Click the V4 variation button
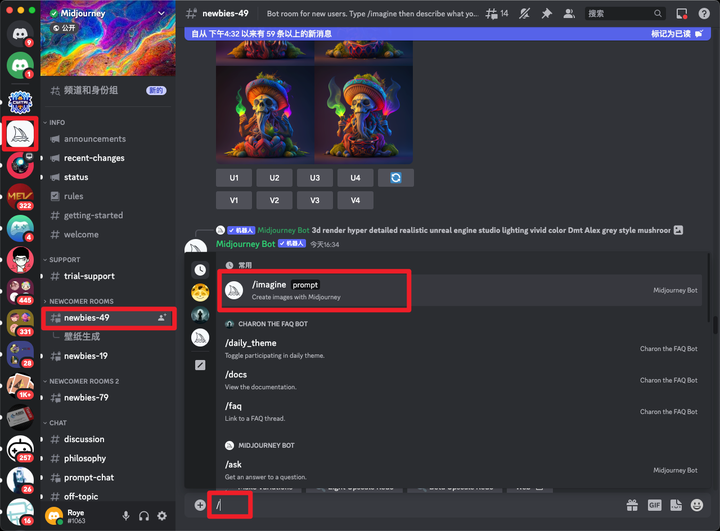Image resolution: width=720 pixels, height=531 pixels. coord(355,200)
